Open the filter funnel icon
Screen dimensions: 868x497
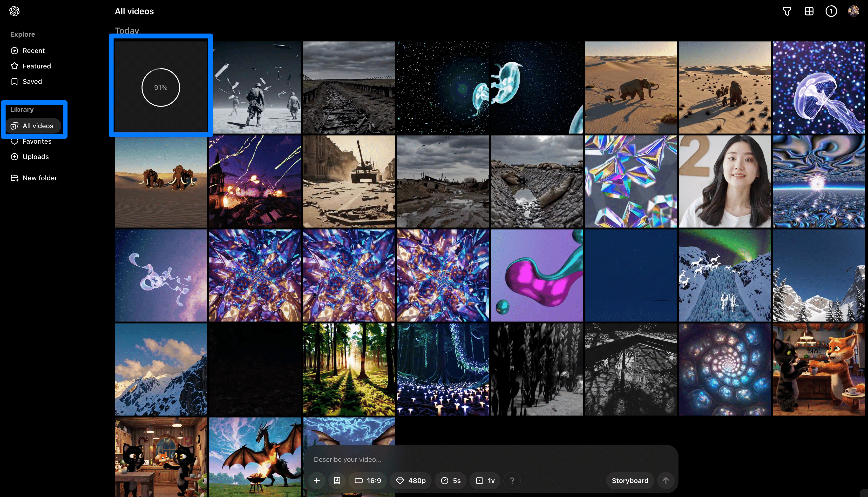pyautogui.click(x=787, y=11)
